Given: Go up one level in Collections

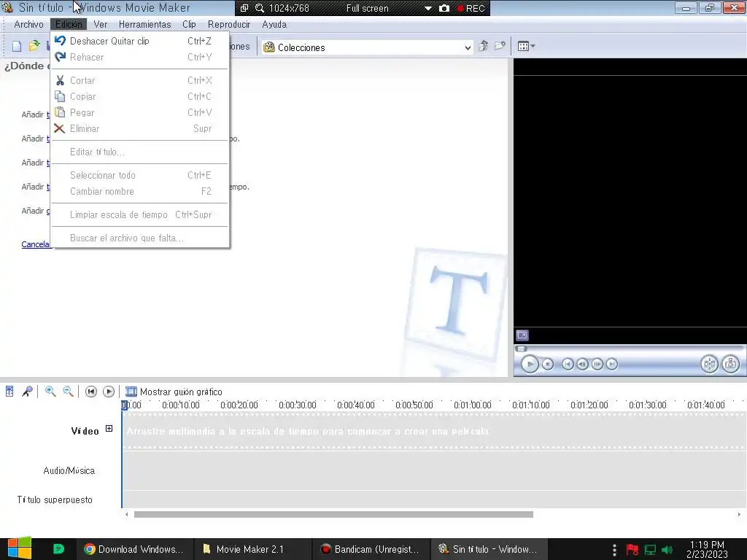Looking at the screenshot, I should [484, 46].
